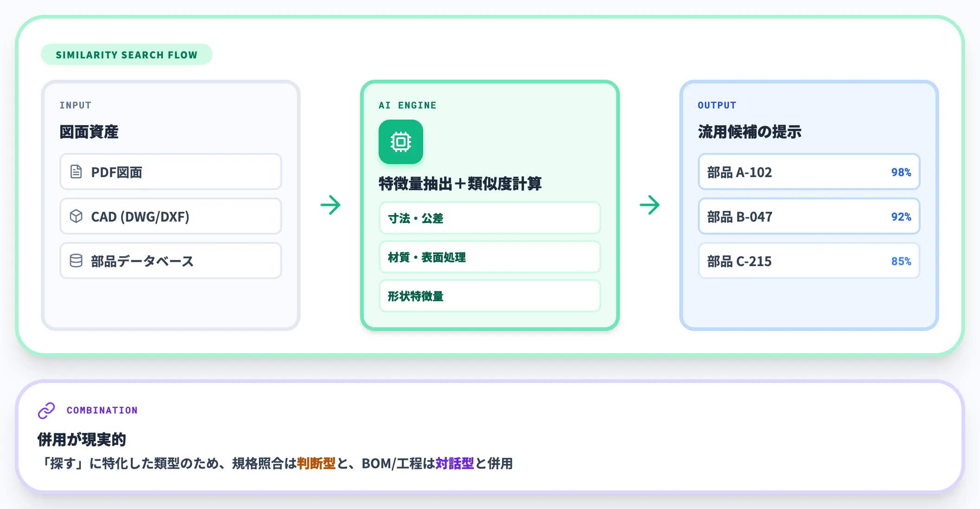Image resolution: width=980 pixels, height=509 pixels.
Task: Click the 85% similarity score
Action: pyautogui.click(x=901, y=261)
